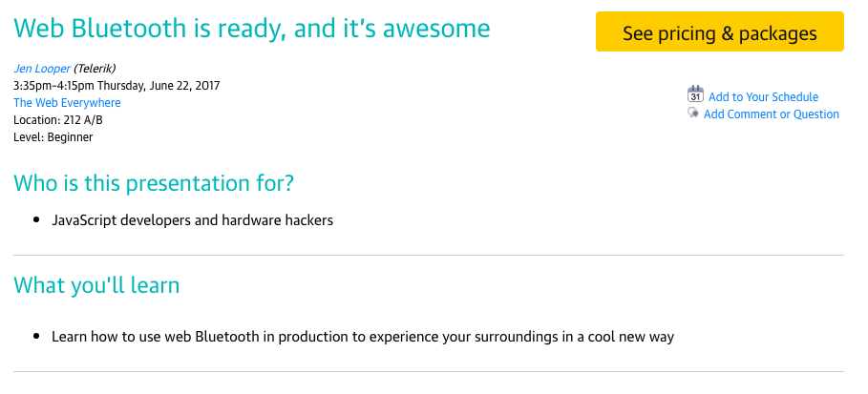
Task: Open Jen Looper's speaker profile link
Action: pos(41,69)
